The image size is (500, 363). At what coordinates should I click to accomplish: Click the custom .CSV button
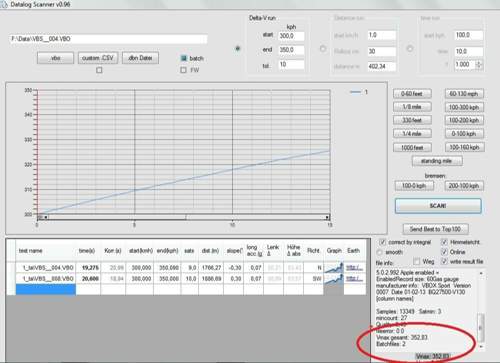[98, 58]
